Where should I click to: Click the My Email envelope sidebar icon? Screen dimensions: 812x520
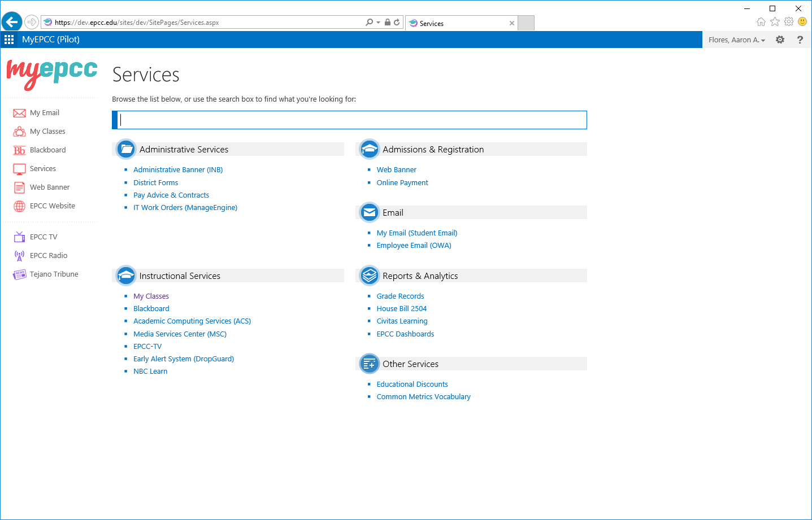point(19,113)
